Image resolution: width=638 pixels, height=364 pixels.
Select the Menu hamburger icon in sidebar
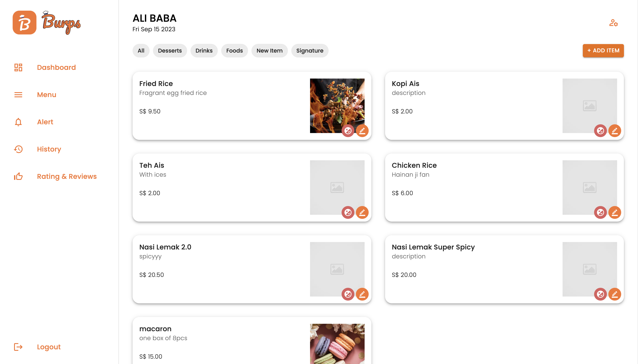(18, 95)
